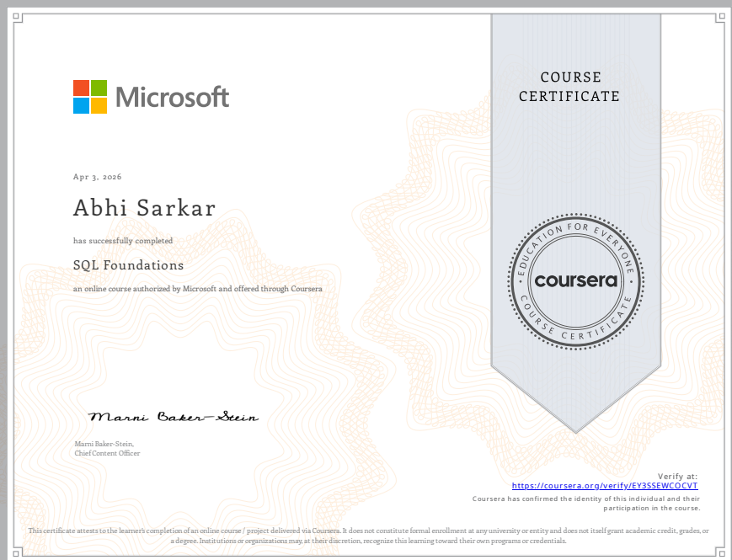Click the identity confirmation statement text

(587, 501)
